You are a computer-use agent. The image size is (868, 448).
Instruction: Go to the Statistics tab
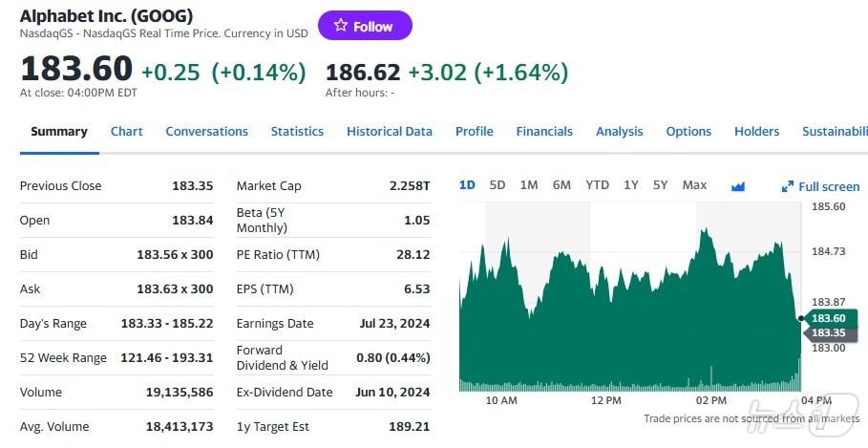point(297,132)
